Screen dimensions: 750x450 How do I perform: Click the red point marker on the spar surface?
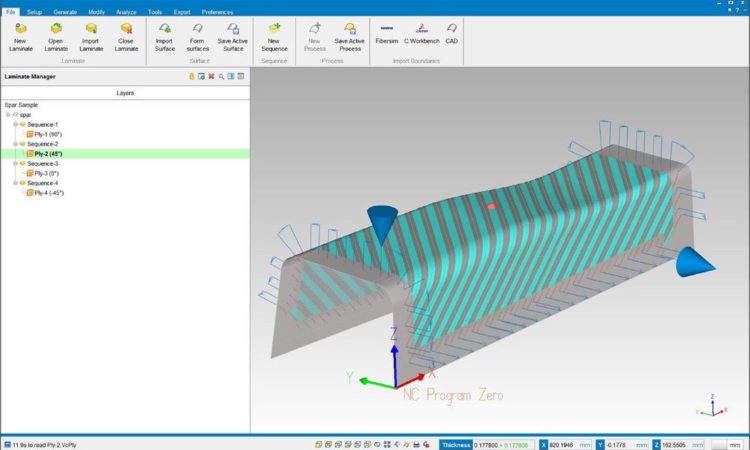pyautogui.click(x=491, y=206)
